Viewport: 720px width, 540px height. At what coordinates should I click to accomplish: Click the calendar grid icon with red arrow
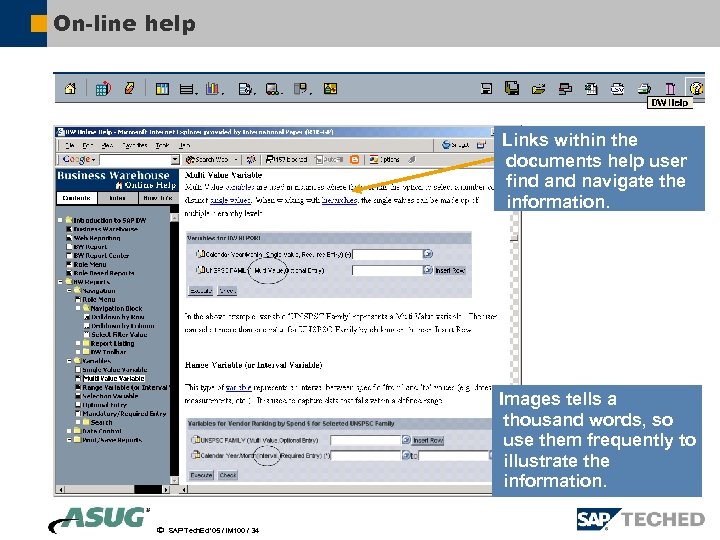pyautogui.click(x=103, y=88)
